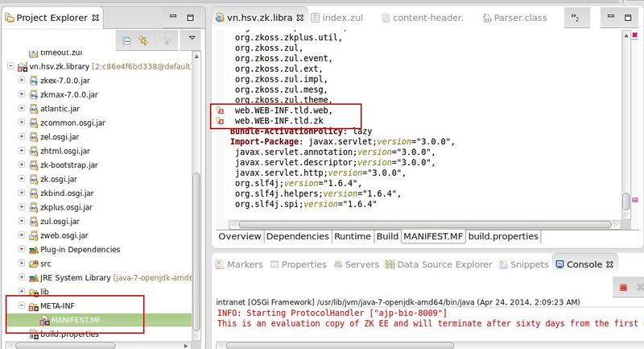Screen dimensions: 644x349
Task: Show the Servers view tab
Action: coord(361,264)
